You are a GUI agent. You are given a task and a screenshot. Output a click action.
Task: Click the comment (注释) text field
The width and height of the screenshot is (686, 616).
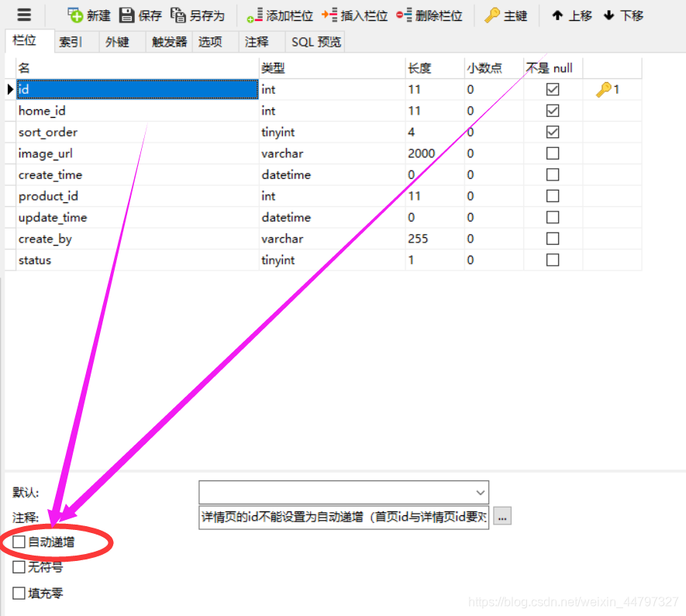344,517
